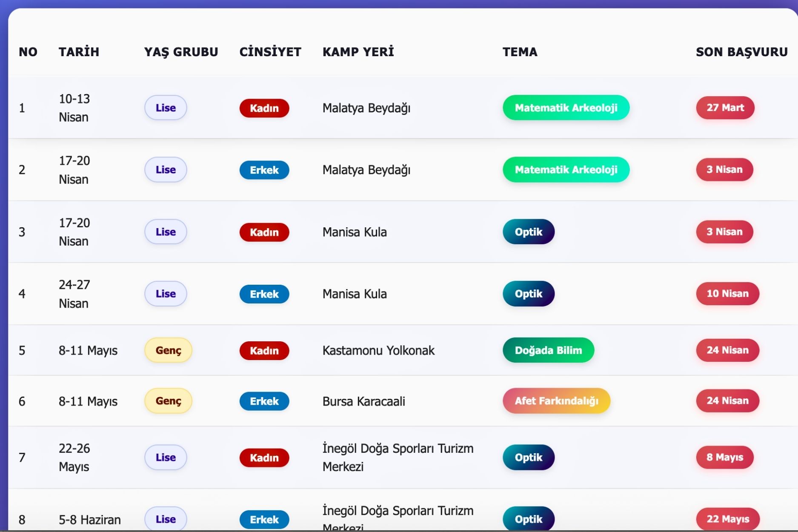The image size is (798, 532).
Task: Select the Doğada Bilim theme badge
Action: 548,350
